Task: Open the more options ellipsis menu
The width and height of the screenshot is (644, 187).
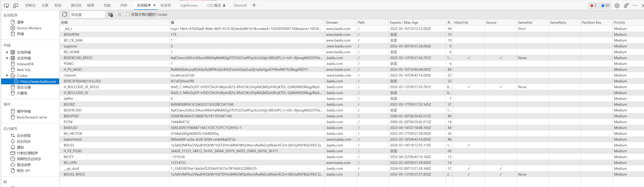Action: coord(635,5)
